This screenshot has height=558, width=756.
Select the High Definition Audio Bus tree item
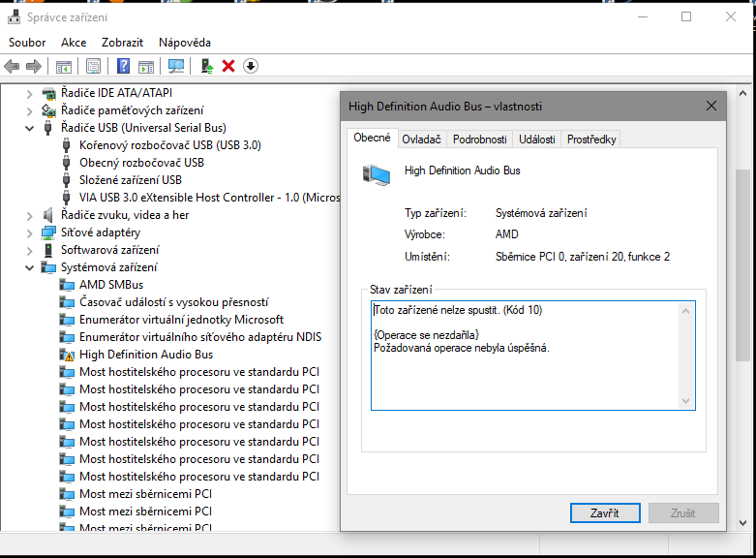pyautogui.click(x=146, y=355)
